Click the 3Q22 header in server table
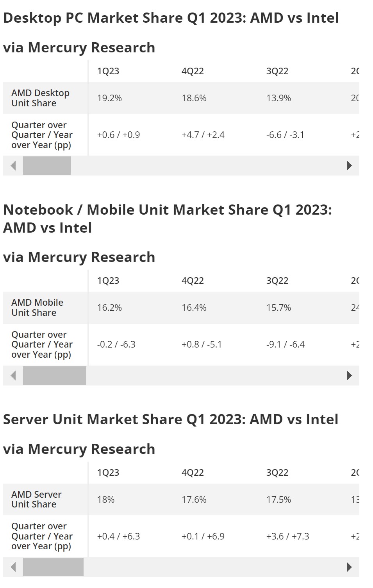373x588 pixels. (277, 473)
